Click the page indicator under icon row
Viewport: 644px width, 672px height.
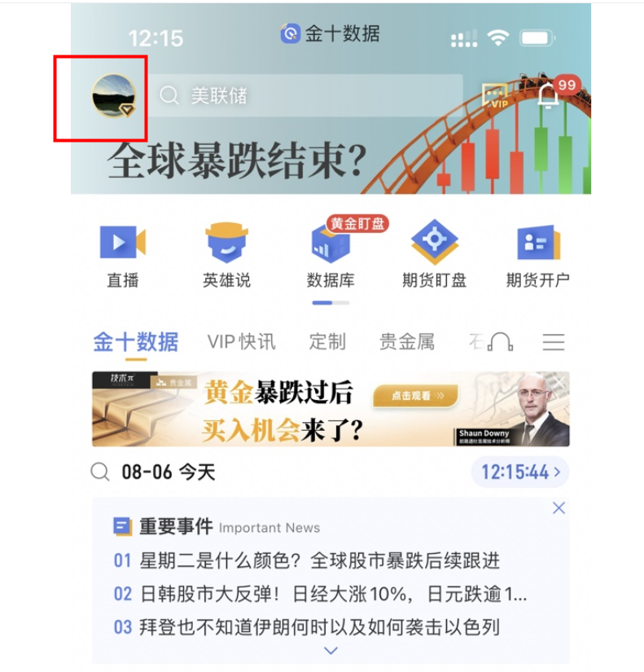tap(331, 303)
